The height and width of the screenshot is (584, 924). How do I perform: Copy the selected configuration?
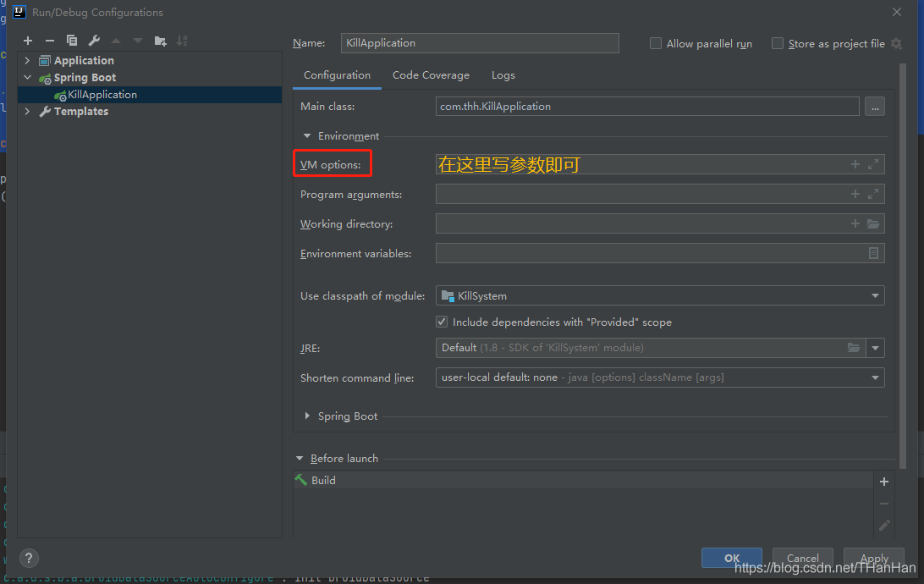[x=72, y=41]
